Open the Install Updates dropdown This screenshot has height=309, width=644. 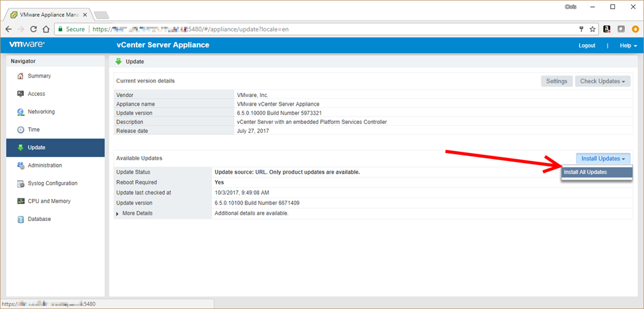point(603,159)
